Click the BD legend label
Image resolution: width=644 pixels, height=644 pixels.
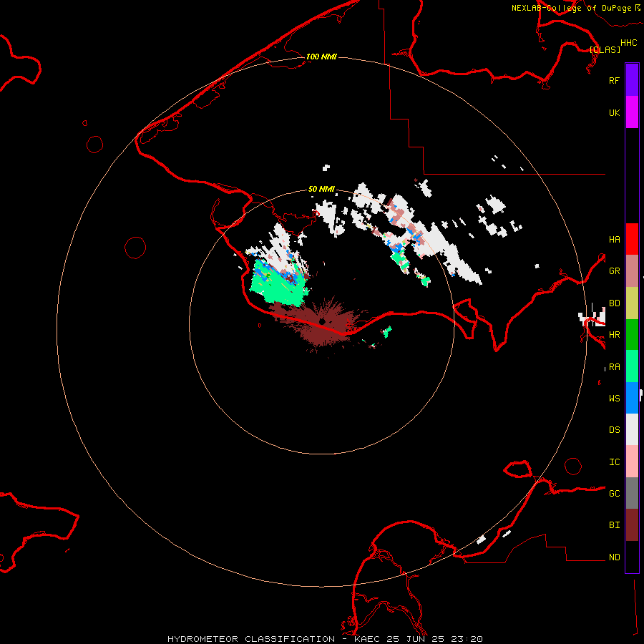(x=614, y=303)
